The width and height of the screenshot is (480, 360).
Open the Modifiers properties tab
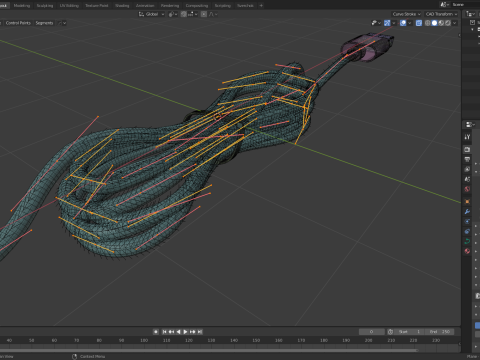(x=467, y=212)
